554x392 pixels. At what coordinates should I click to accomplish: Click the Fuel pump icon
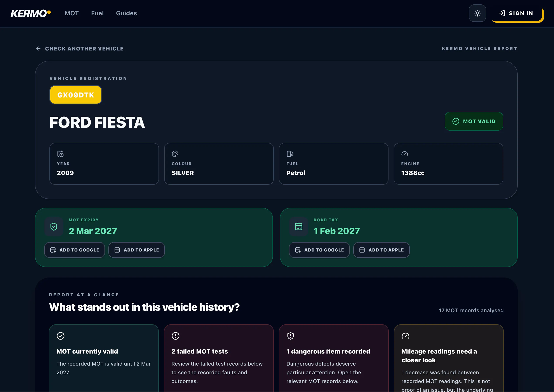pos(290,154)
